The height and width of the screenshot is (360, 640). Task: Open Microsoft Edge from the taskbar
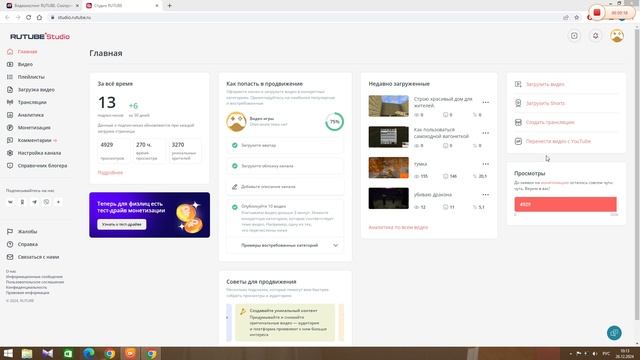tap(89, 353)
